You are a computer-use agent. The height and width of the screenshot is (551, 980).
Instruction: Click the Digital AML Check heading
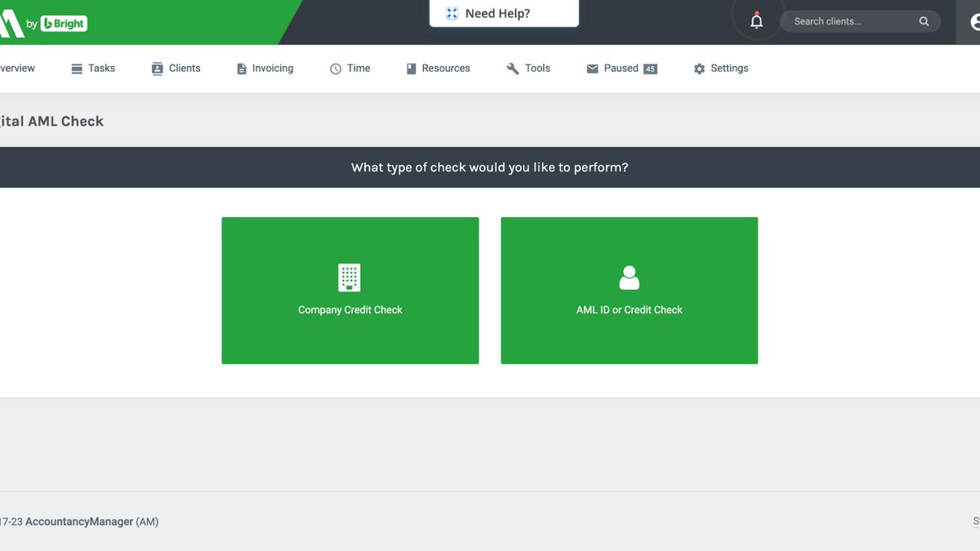pyautogui.click(x=51, y=121)
